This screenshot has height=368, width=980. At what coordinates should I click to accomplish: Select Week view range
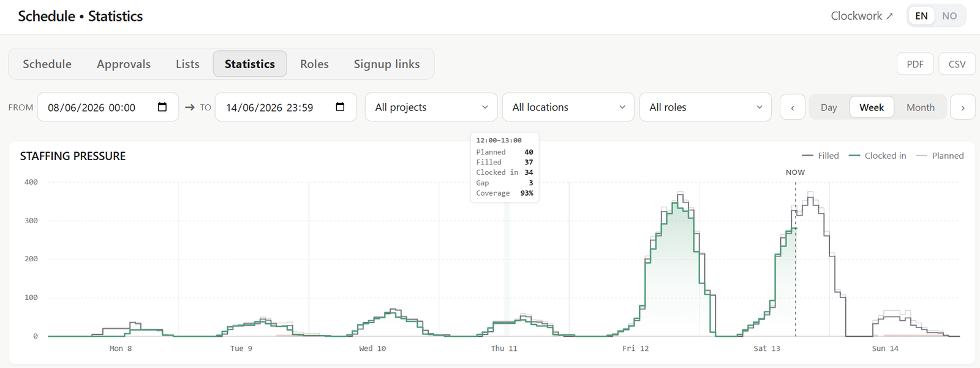[872, 107]
